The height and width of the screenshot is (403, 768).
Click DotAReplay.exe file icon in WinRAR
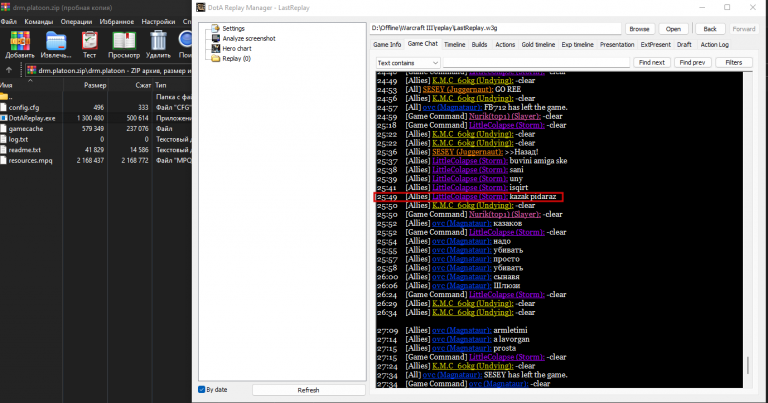coord(4,118)
